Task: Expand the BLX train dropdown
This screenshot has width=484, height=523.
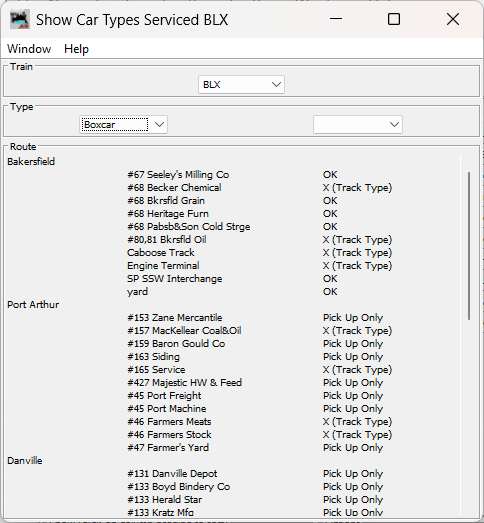Action: 241,84
